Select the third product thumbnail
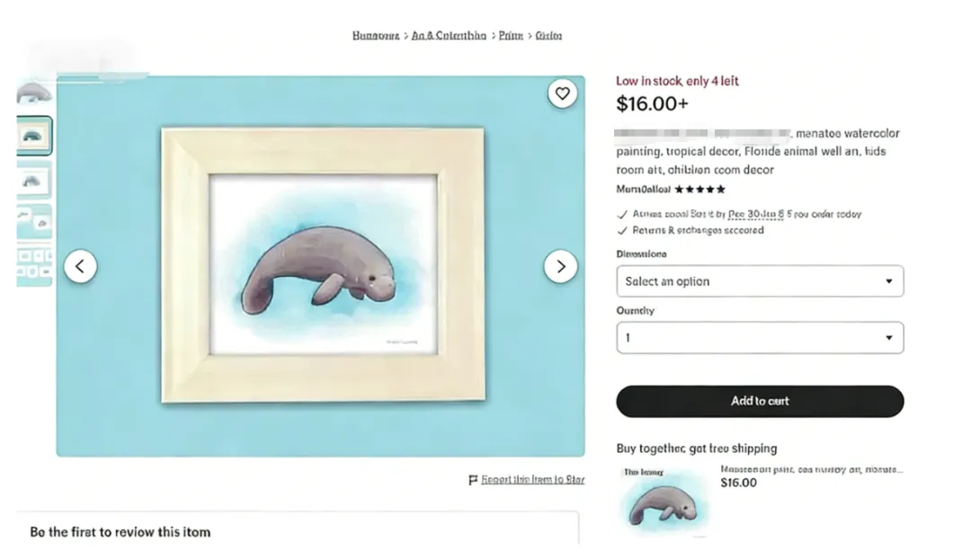 (x=34, y=179)
